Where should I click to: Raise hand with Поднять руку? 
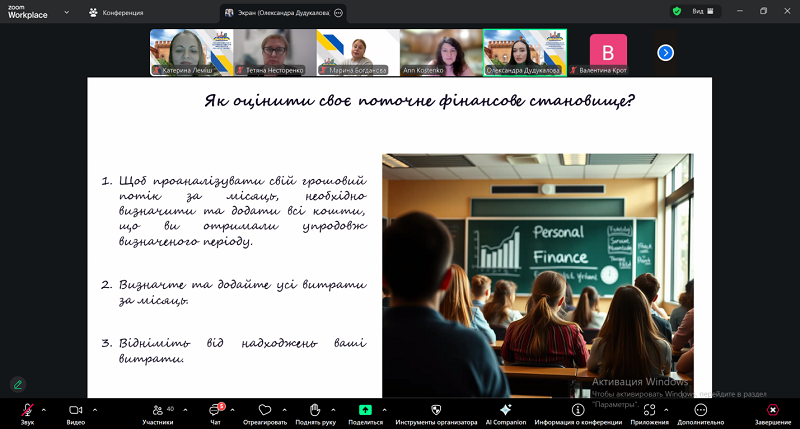pos(314,410)
